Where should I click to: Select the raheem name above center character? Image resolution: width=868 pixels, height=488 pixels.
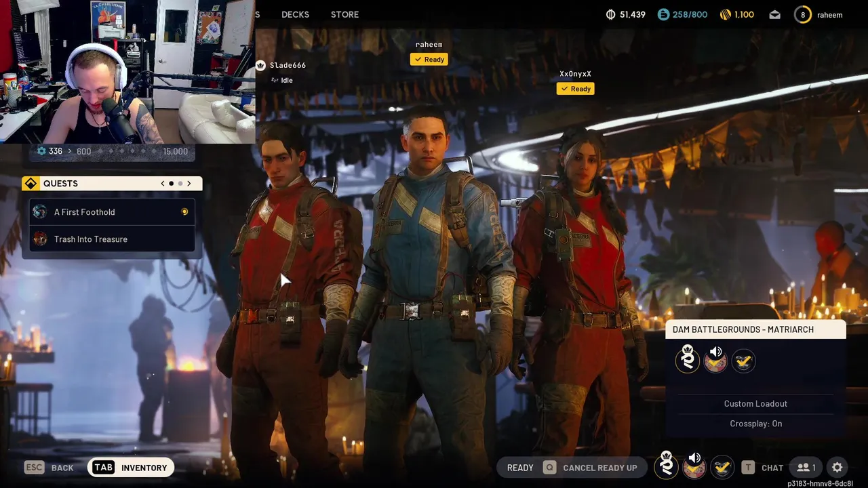(x=429, y=45)
